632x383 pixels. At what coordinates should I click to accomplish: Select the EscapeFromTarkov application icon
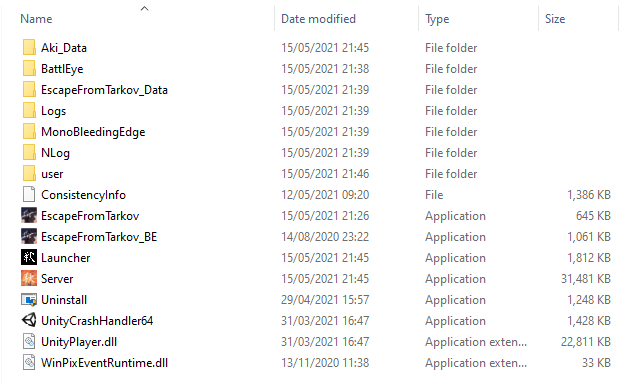[29, 216]
